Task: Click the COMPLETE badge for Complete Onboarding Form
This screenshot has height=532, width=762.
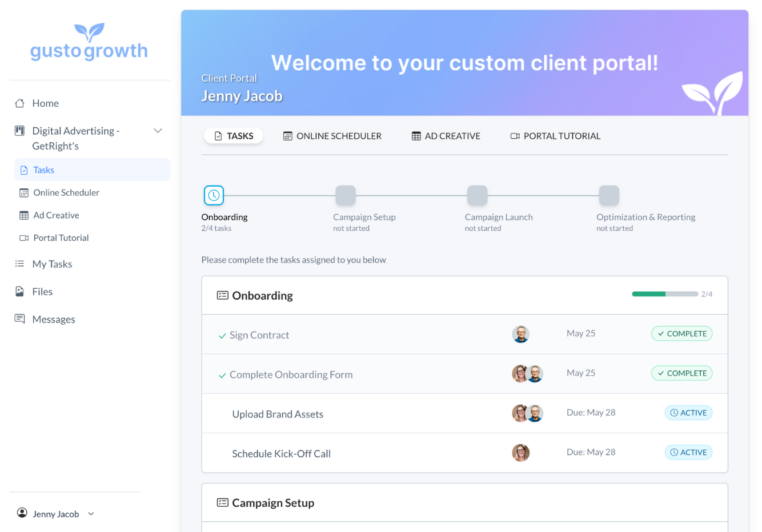Action: pos(681,373)
